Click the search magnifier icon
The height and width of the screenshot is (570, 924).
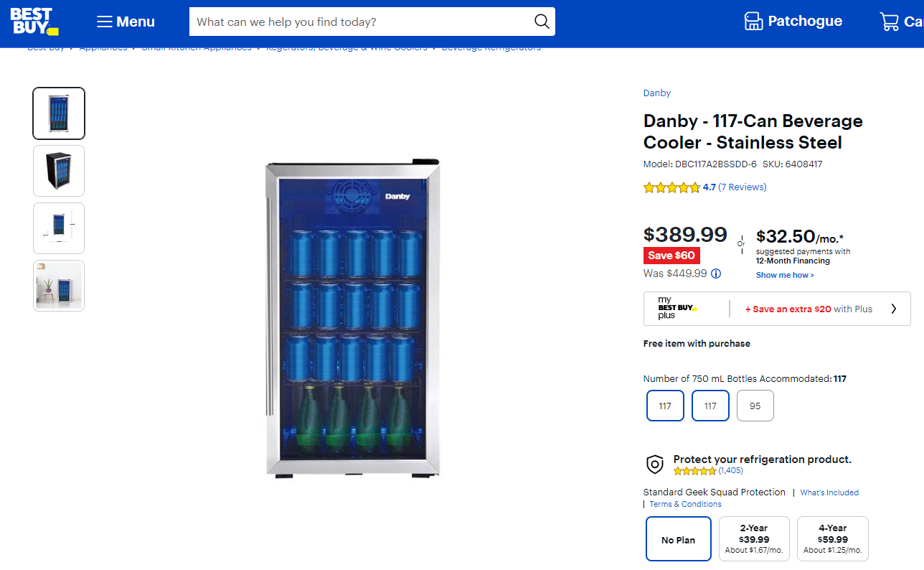(x=542, y=22)
